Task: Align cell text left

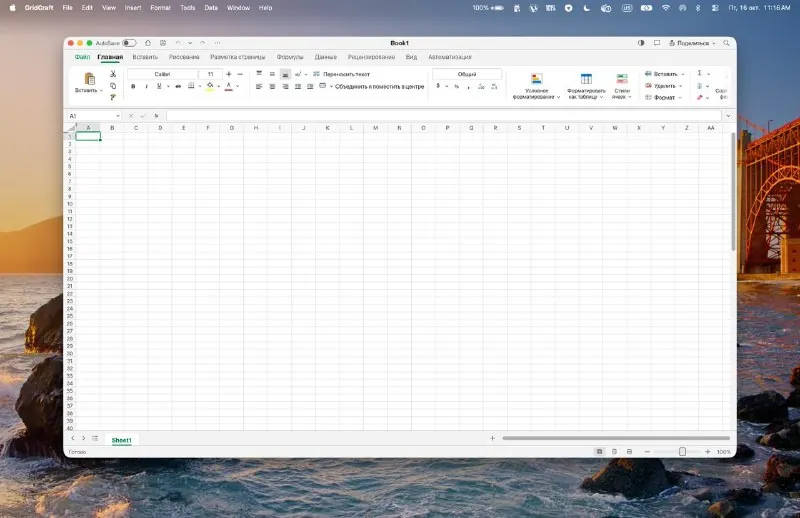Action: pos(259,86)
